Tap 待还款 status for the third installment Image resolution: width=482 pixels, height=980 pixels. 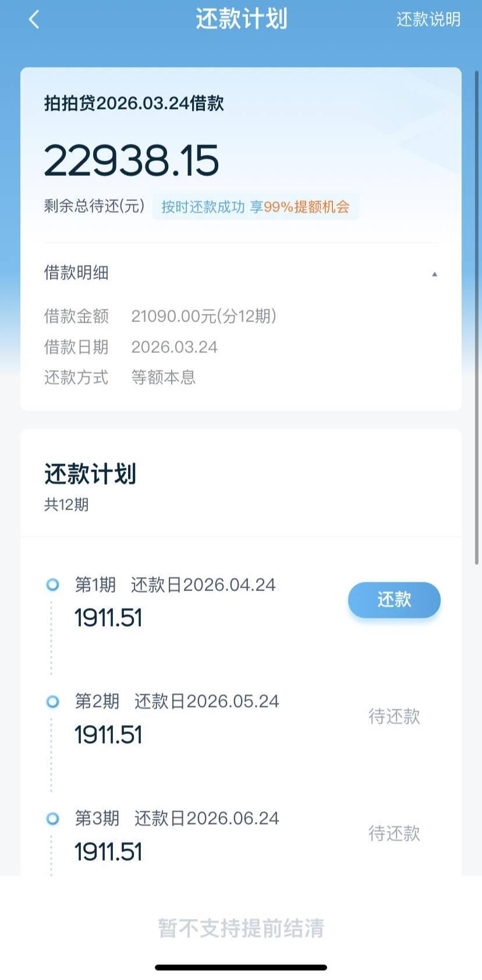click(394, 833)
